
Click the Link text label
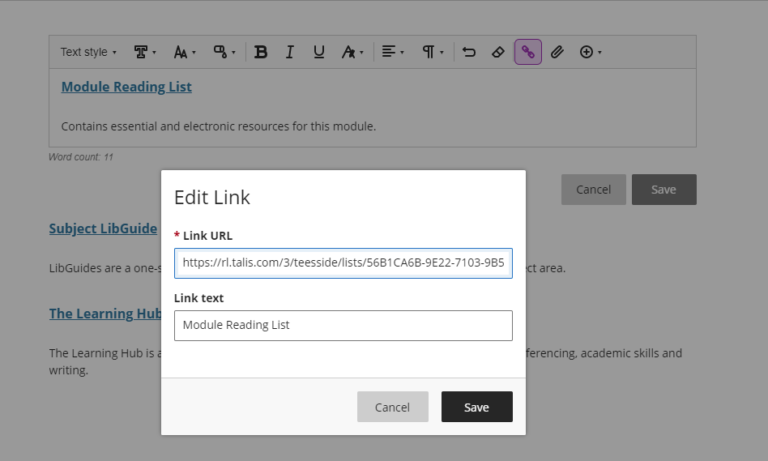[199, 298]
